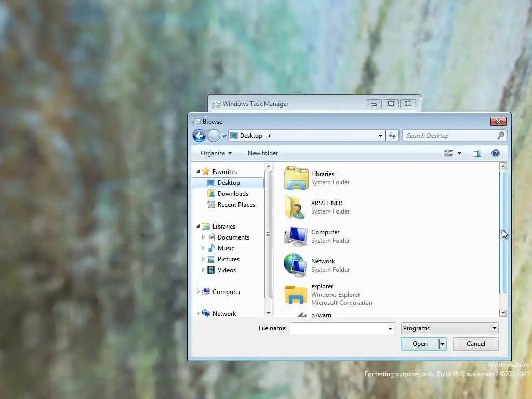Select Network in navigation pane
Screen dimensions: 532x399
pos(224,313)
